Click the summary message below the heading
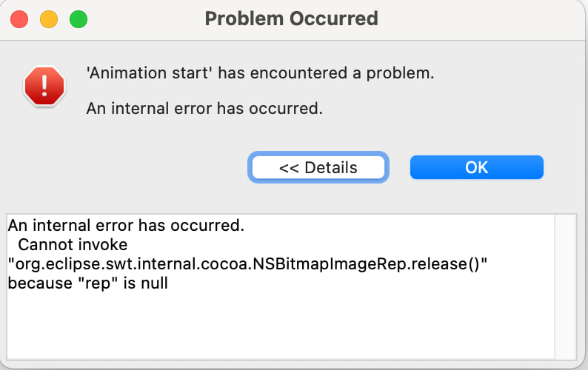This screenshot has height=370, width=588. [204, 109]
